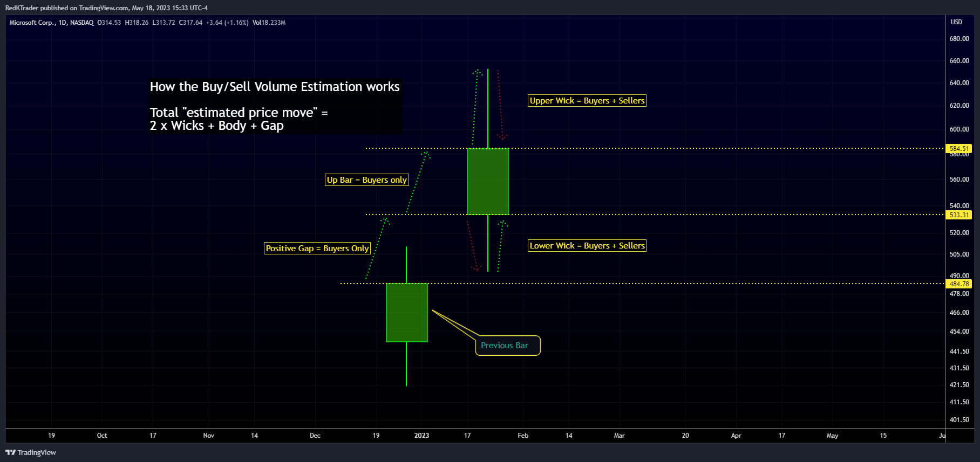Click the 'Mar' label on the time axis
Image resolution: width=980 pixels, height=462 pixels.
pos(619,436)
